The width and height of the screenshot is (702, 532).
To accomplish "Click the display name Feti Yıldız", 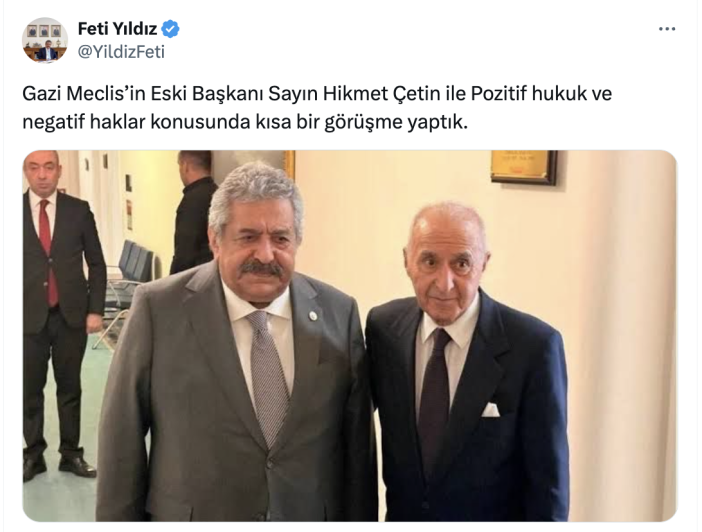I will tap(117, 29).
